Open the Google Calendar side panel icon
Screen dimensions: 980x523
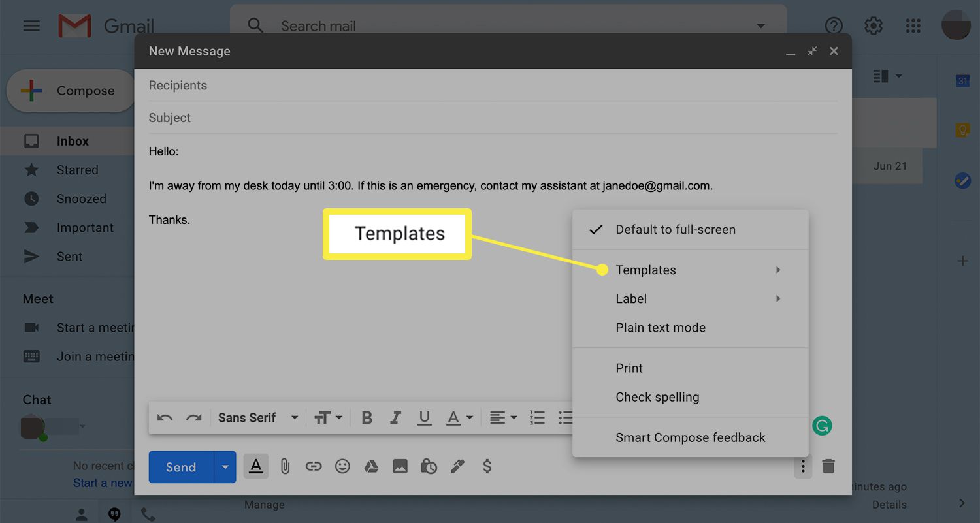click(962, 81)
